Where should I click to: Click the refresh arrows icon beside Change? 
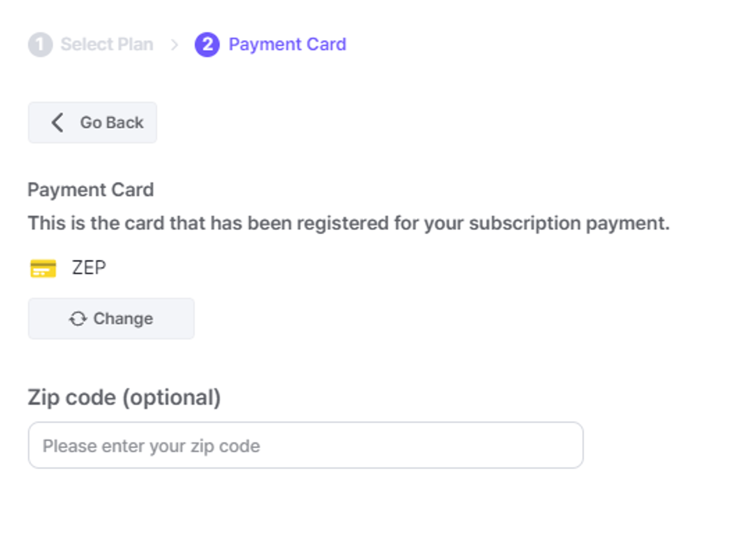[x=78, y=319]
